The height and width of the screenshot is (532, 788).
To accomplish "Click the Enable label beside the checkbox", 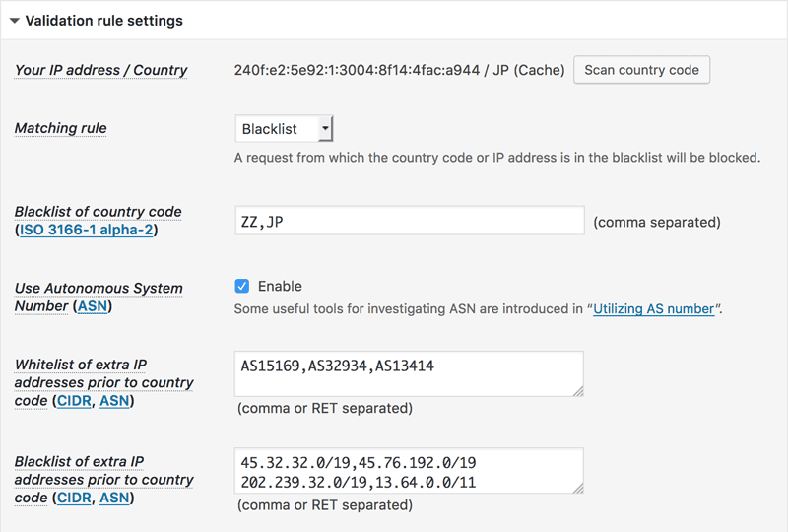I will pos(280,286).
